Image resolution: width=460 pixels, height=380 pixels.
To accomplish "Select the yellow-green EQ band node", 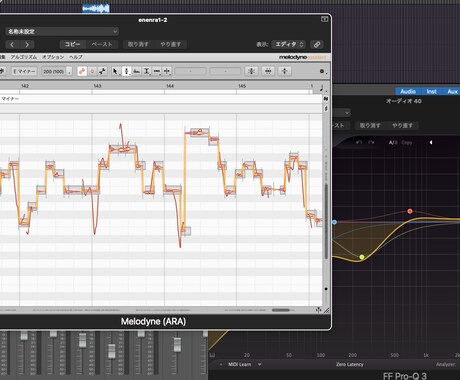I will [x=362, y=257].
